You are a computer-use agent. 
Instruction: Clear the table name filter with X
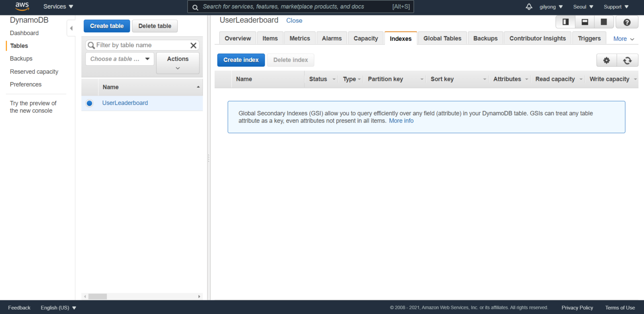coord(193,45)
